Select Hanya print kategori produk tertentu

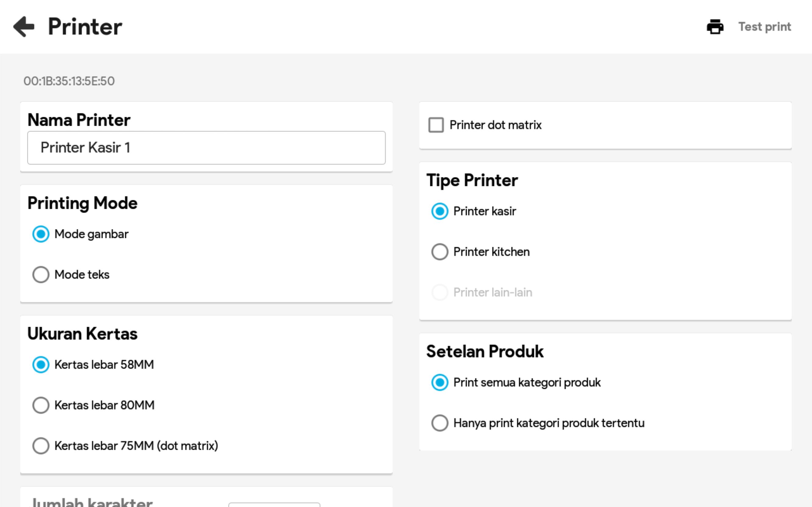[439, 423]
